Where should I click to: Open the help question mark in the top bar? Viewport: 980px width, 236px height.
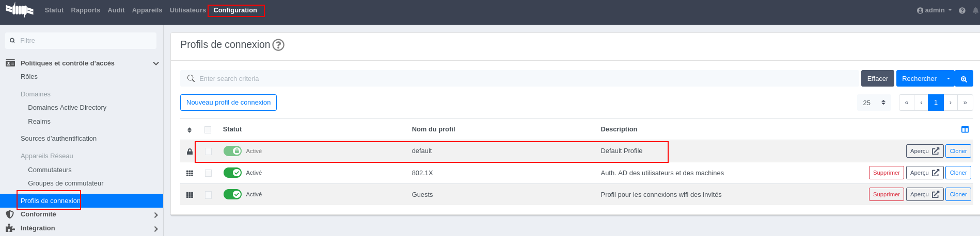(x=962, y=10)
